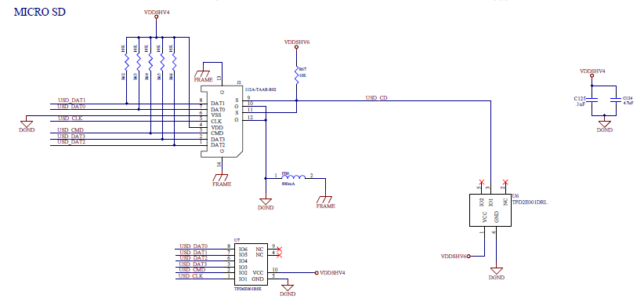644x306 pixels.
Task: Click USD_CMD net label at U7 pin 2
Action: (x=193, y=270)
